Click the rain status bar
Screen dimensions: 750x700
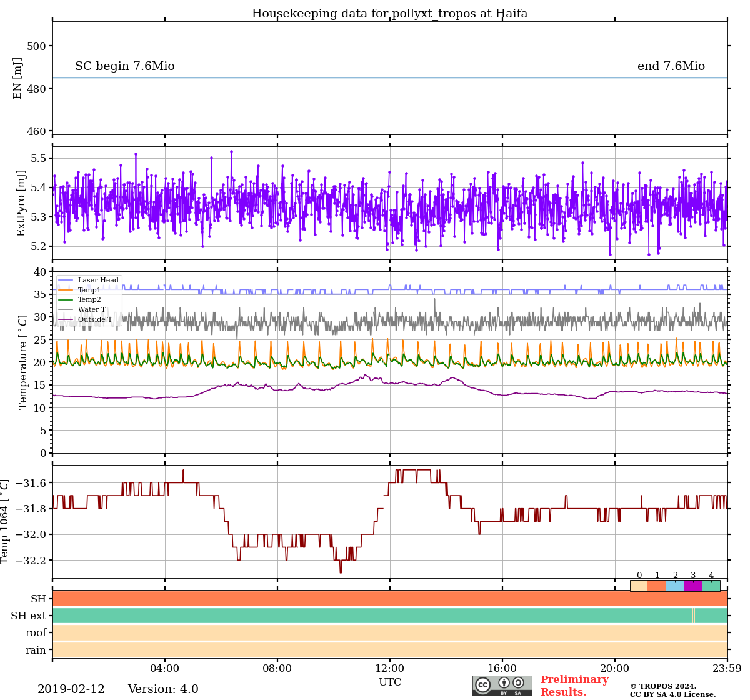click(x=390, y=650)
